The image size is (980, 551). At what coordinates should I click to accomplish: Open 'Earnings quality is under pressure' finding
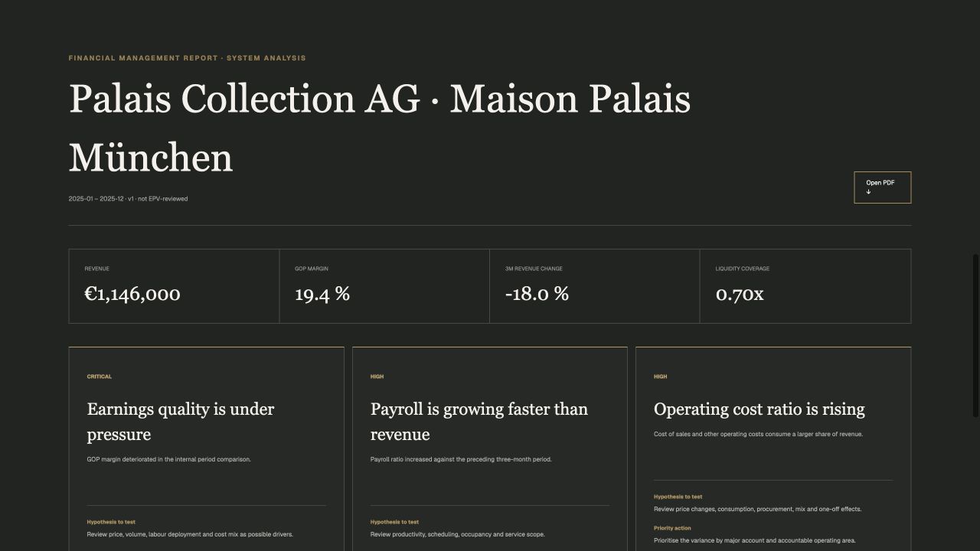(181, 422)
